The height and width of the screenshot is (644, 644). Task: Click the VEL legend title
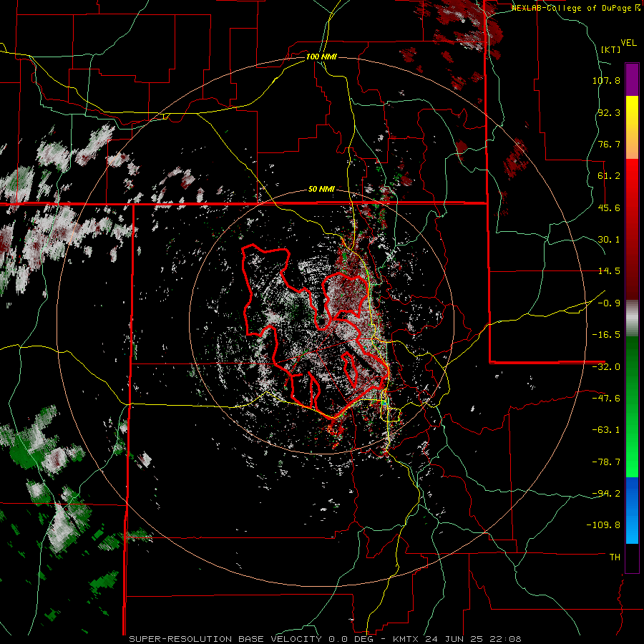tap(628, 43)
